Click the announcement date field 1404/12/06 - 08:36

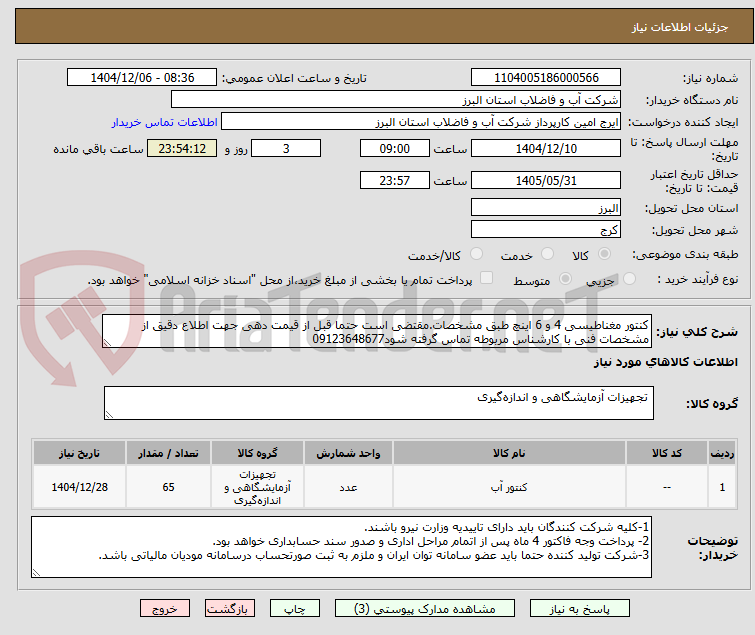(x=142, y=78)
